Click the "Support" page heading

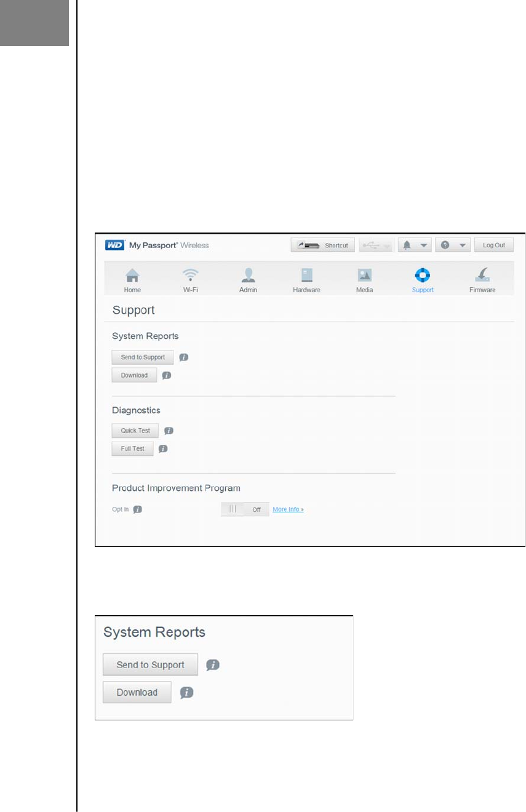133,311
